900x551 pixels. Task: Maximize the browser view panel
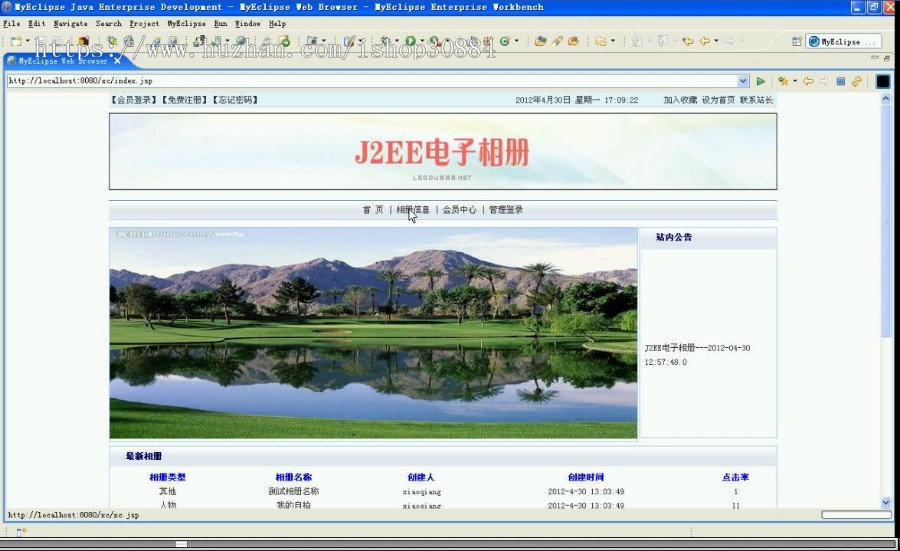coord(887,58)
